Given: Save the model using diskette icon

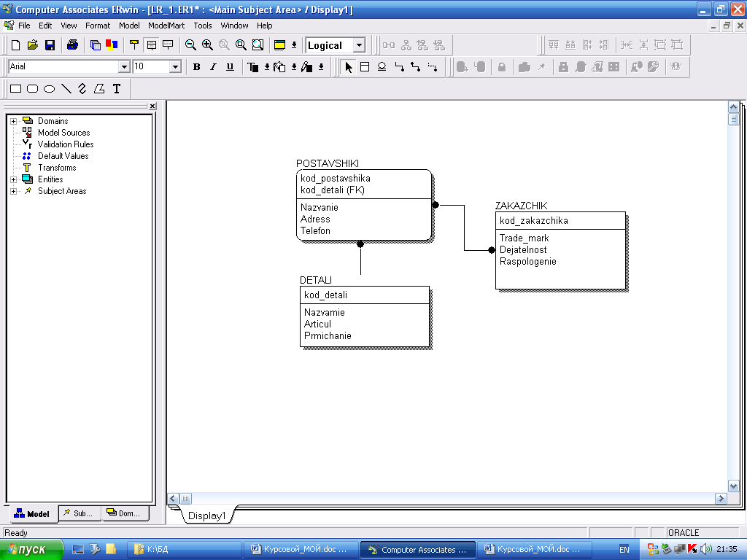Looking at the screenshot, I should 50,45.
